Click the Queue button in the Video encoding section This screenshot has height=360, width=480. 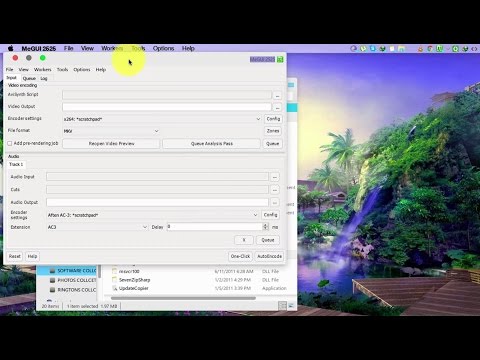[272, 144]
